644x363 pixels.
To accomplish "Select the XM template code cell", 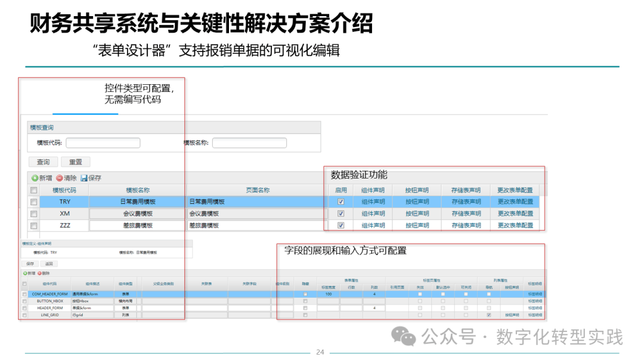I will pyautogui.click(x=65, y=214).
